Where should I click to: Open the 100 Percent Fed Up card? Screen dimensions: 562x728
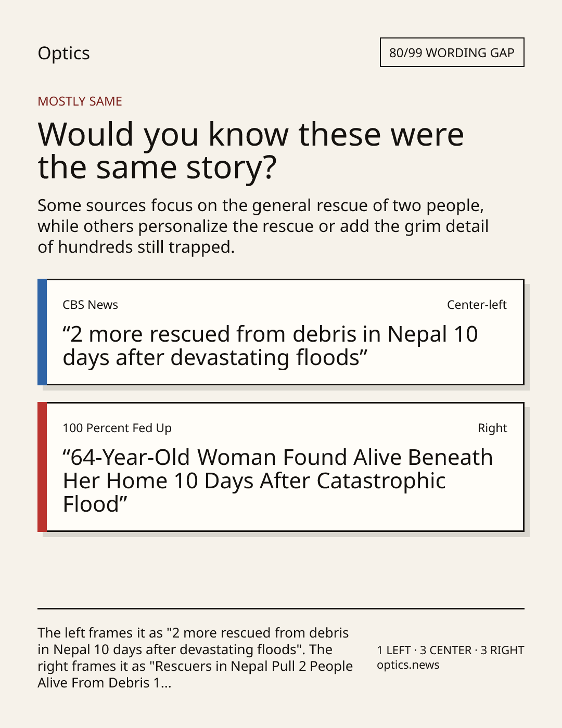280,467
